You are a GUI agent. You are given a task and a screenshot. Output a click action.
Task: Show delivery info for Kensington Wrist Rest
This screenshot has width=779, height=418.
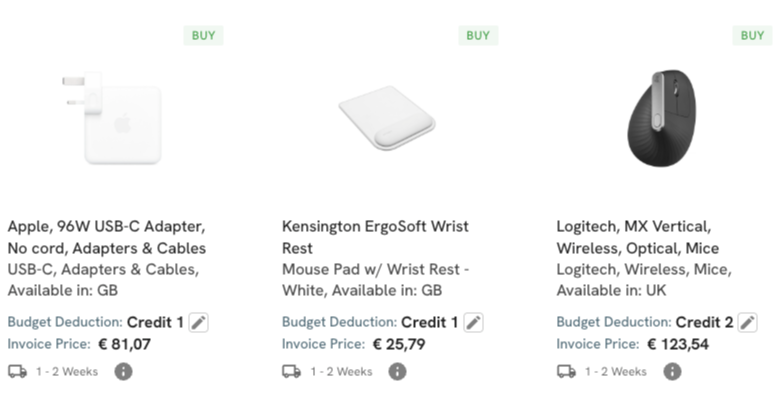(397, 371)
